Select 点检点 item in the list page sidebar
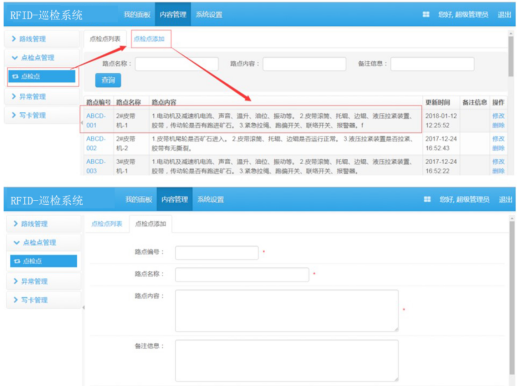Viewport: 520px width, 386px height. click(x=42, y=76)
